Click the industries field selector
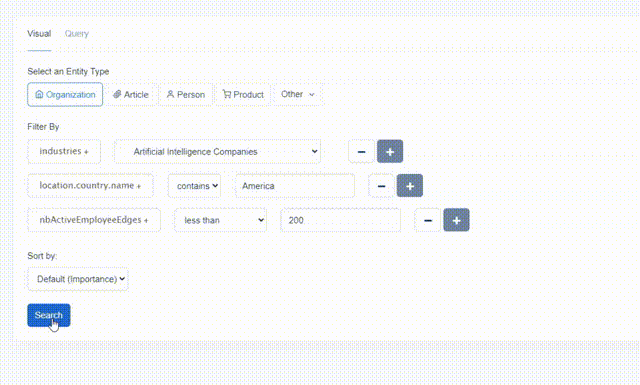 [x=64, y=151]
